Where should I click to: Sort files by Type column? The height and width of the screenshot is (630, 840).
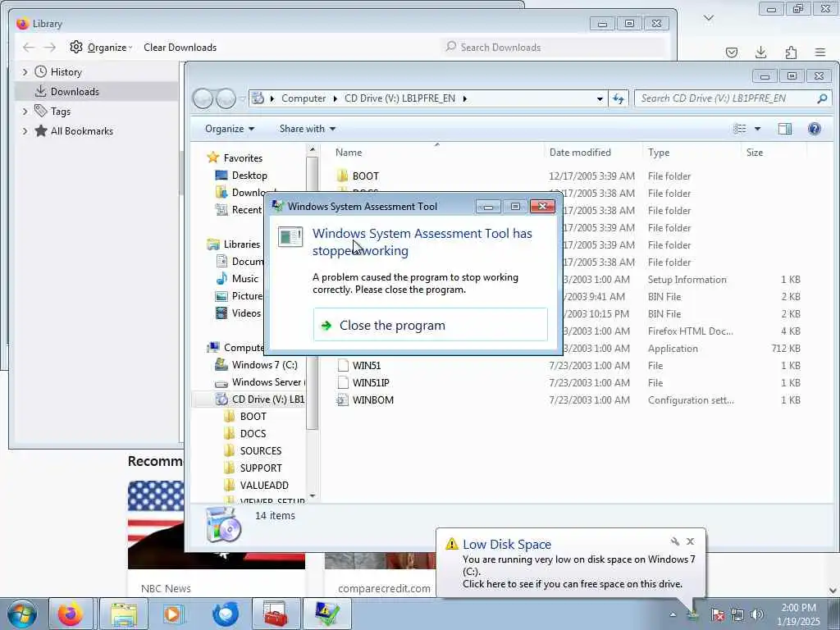point(659,152)
